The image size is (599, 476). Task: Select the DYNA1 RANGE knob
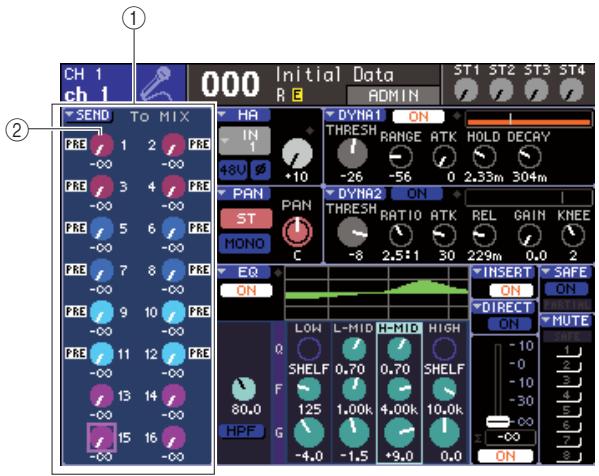pos(400,157)
